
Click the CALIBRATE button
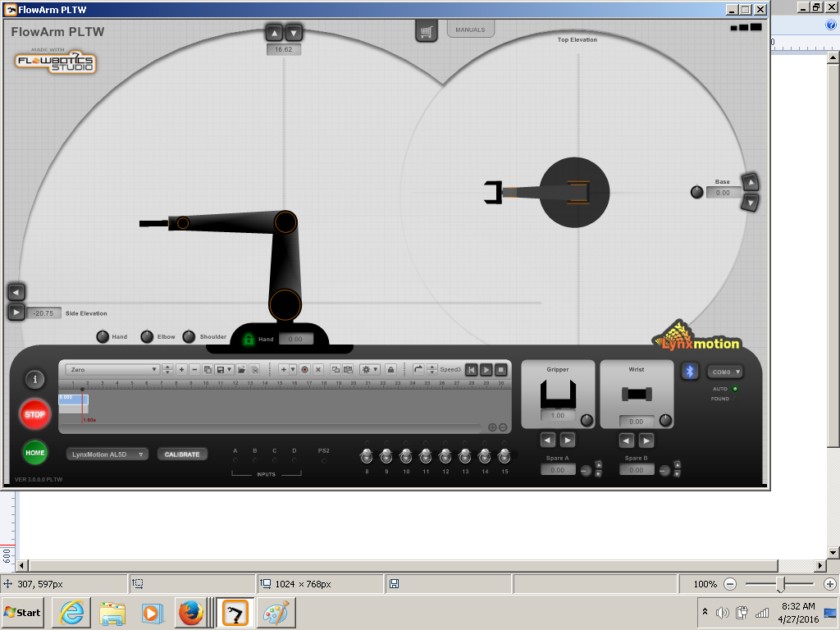[182, 454]
